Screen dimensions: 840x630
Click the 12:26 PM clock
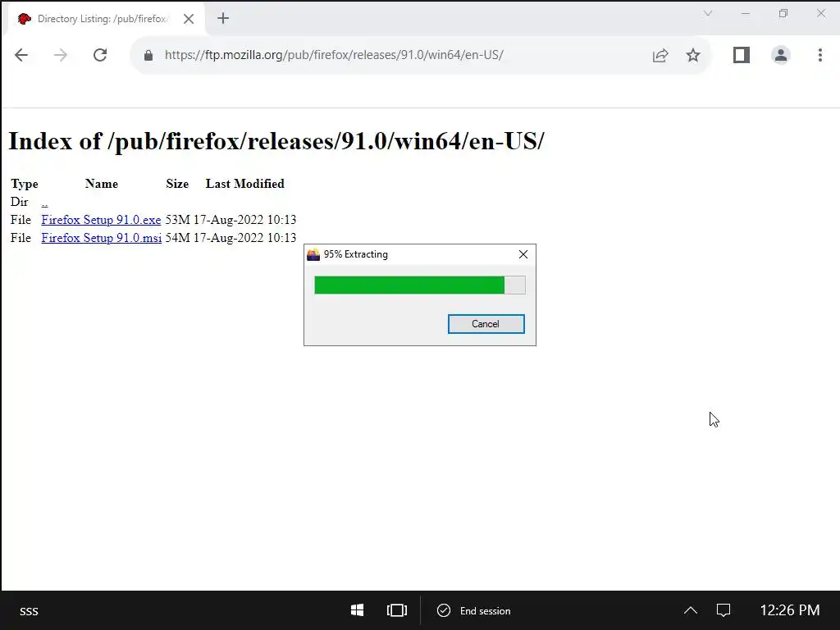tap(790, 610)
